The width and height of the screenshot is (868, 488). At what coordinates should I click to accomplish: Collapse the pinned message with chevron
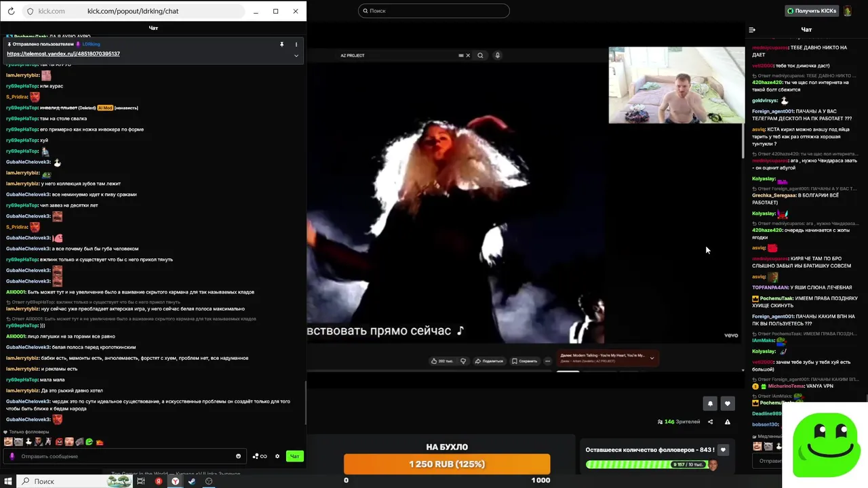pos(296,56)
